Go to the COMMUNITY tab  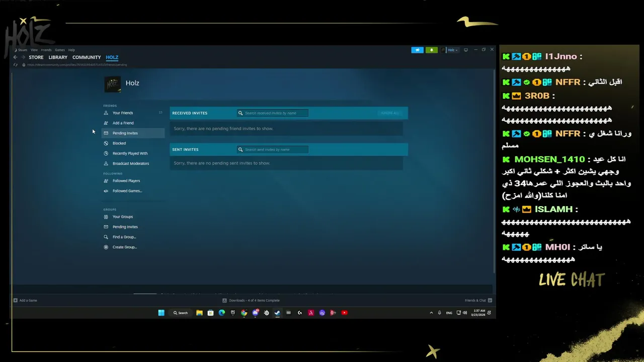[x=87, y=57]
